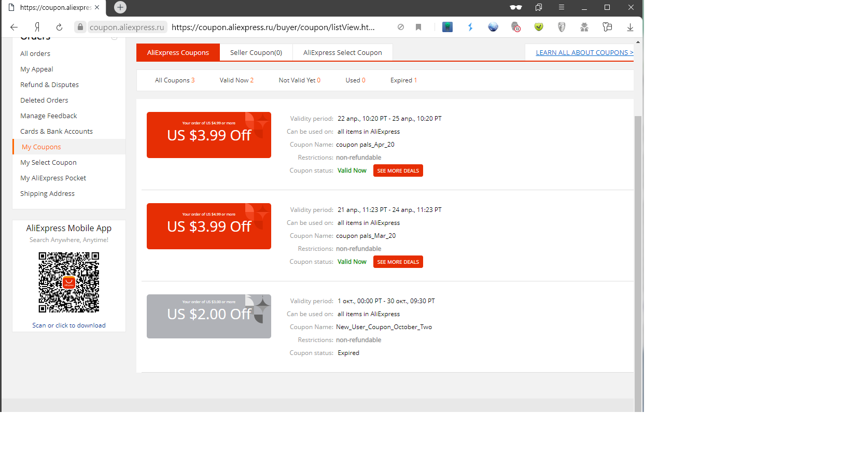The height and width of the screenshot is (469, 868).
Task: Click SEE MORE DEALS for coupon pals_Mar_20
Action: [398, 262]
